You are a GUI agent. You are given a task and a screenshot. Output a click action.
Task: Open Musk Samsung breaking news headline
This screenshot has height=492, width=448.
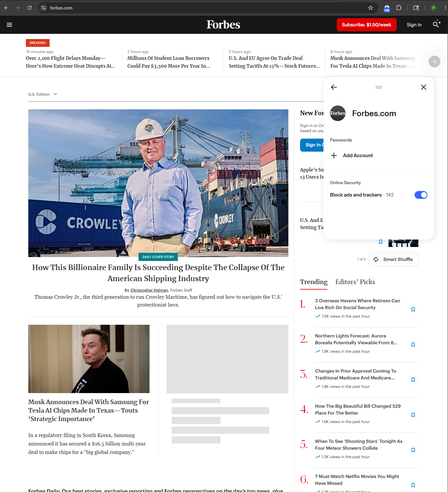[373, 62]
